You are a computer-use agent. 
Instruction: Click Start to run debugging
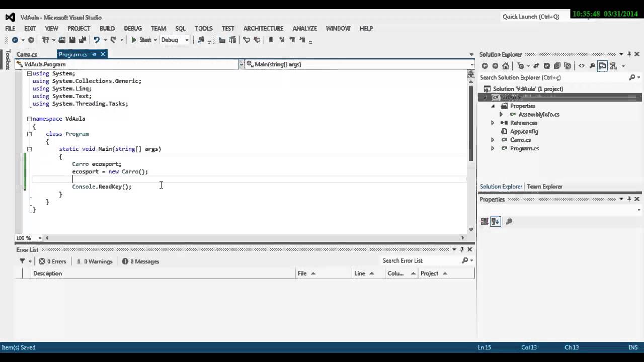[141, 40]
